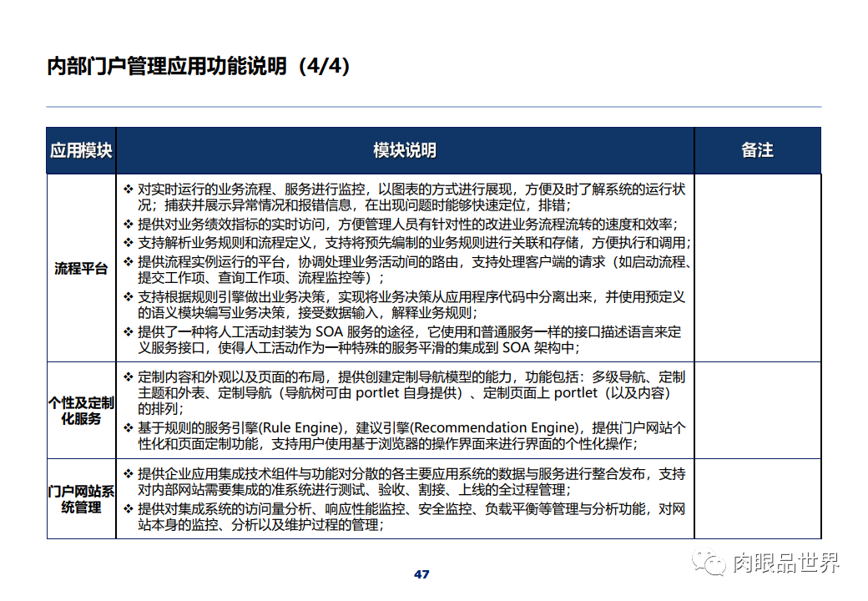868x601 pixels.
Task: Click the diamond bullet before "支持根据规则引擎做出业务决策"
Action: 126,295
